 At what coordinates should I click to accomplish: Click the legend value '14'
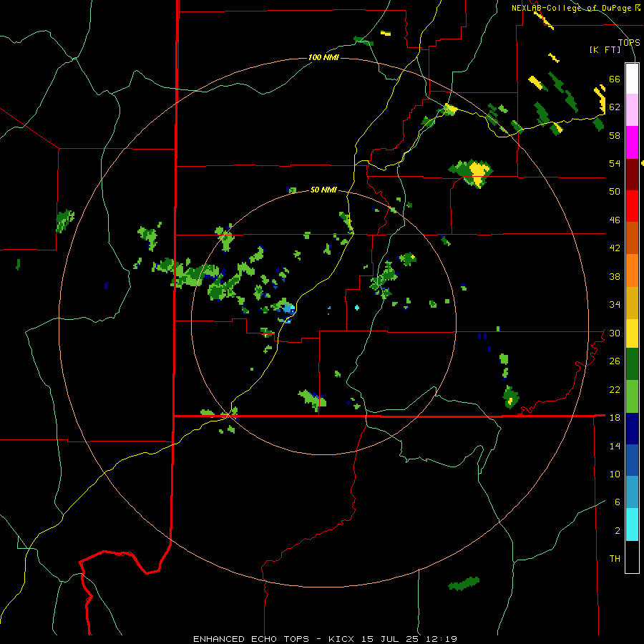615,446
